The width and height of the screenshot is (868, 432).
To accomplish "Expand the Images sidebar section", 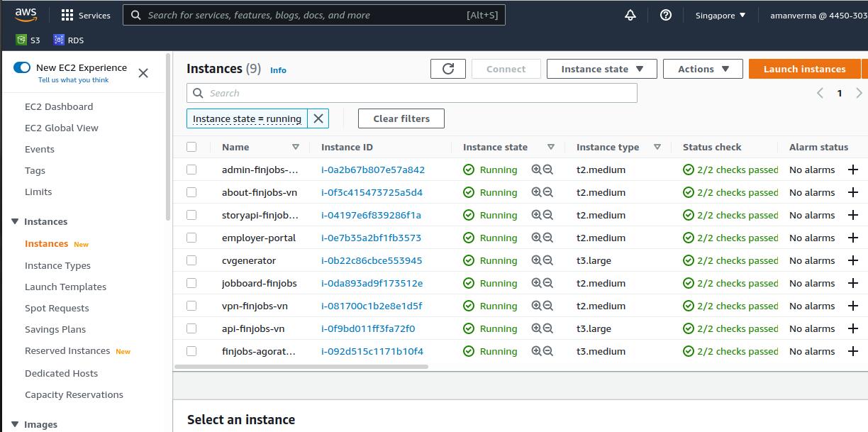I will [x=15, y=424].
